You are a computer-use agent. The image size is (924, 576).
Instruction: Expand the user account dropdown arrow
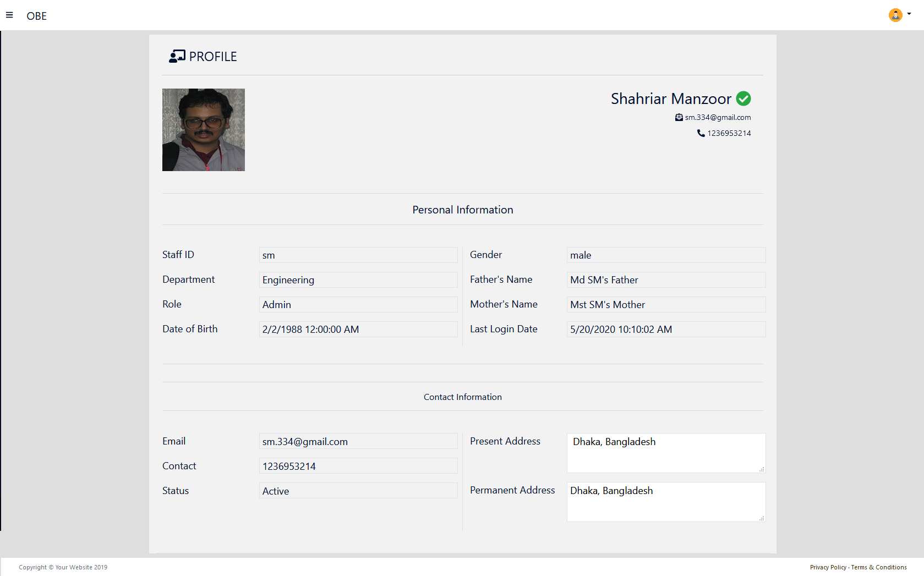click(x=909, y=14)
